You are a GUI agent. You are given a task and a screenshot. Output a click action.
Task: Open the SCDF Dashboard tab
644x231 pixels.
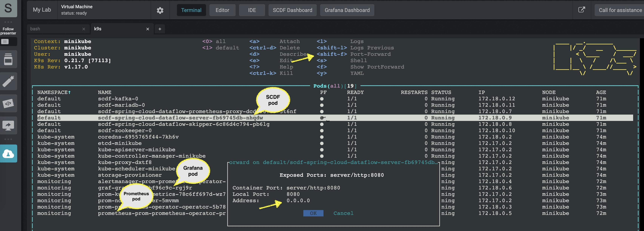point(292,10)
